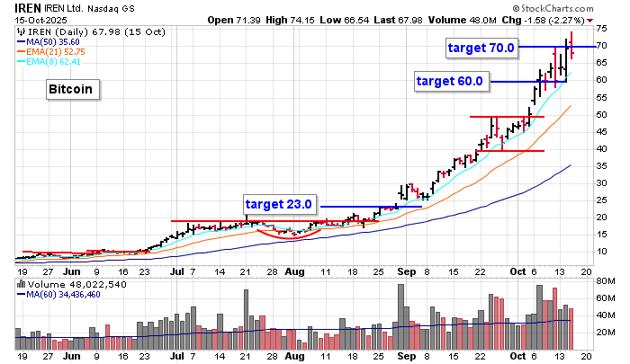Click the Jul label on the time axis

point(175,270)
